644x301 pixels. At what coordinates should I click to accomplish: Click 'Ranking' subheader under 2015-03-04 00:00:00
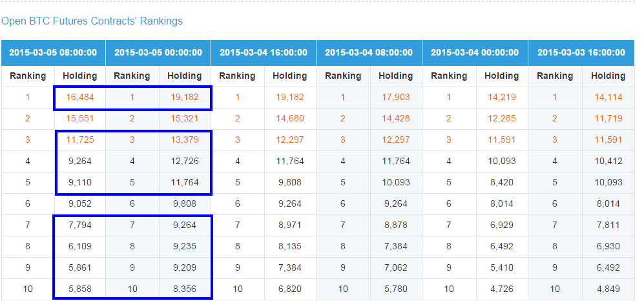[449, 76]
